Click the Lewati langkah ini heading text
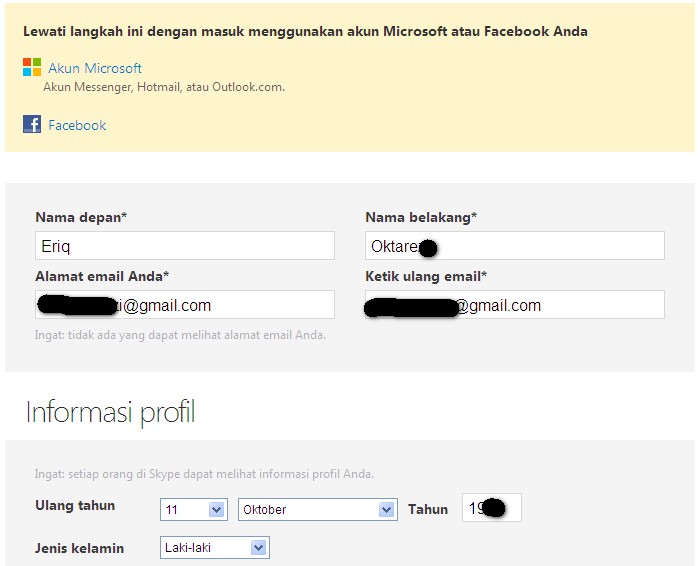This screenshot has height=566, width=700. point(305,31)
